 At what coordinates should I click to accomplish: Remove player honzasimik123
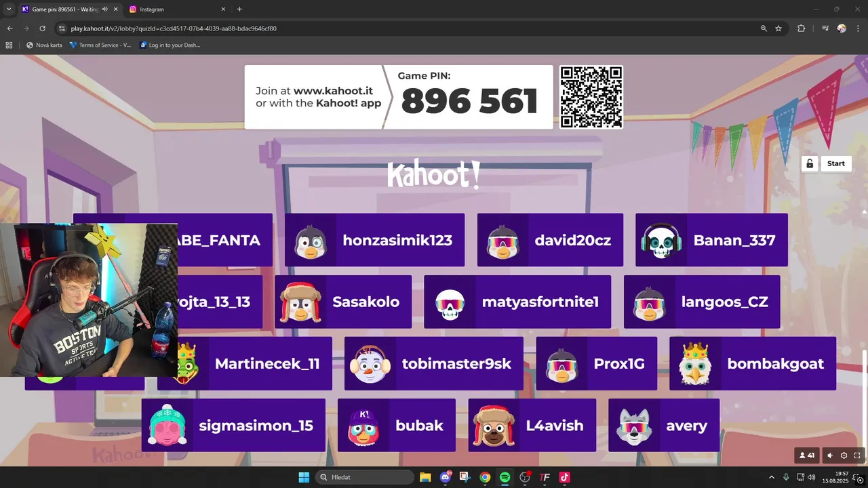point(374,240)
